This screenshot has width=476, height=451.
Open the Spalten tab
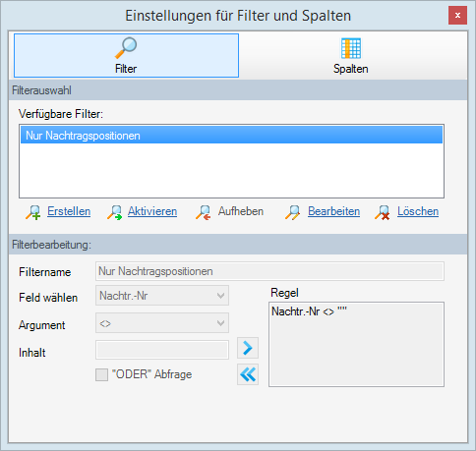pyautogui.click(x=350, y=55)
